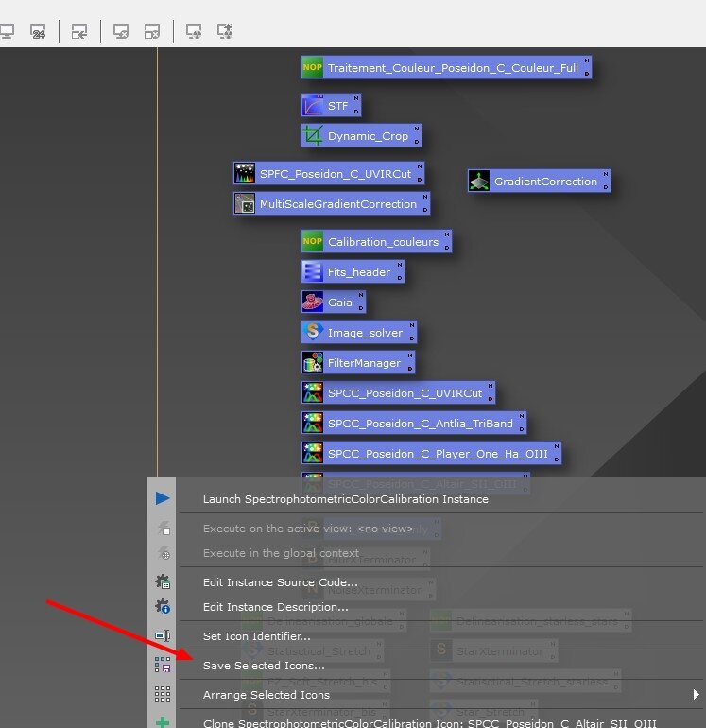The width and height of the screenshot is (706, 728).
Task: Select the FilterManager process icon
Action: coord(358,363)
